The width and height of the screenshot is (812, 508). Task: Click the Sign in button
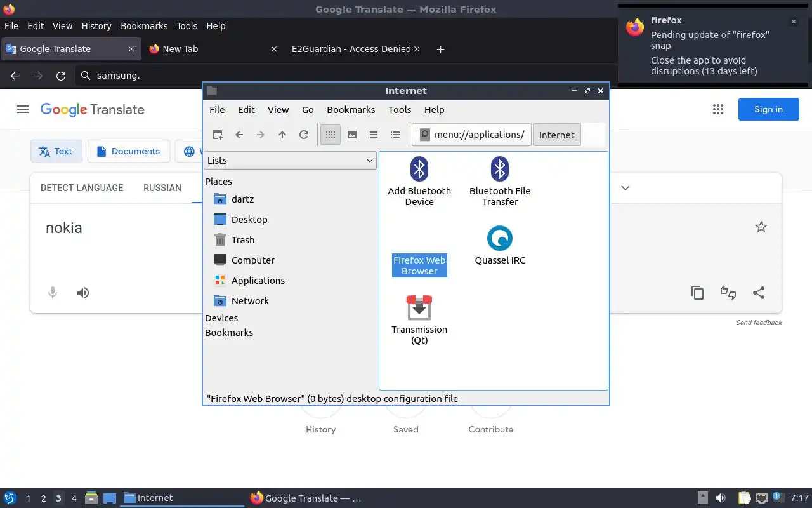[768, 109]
